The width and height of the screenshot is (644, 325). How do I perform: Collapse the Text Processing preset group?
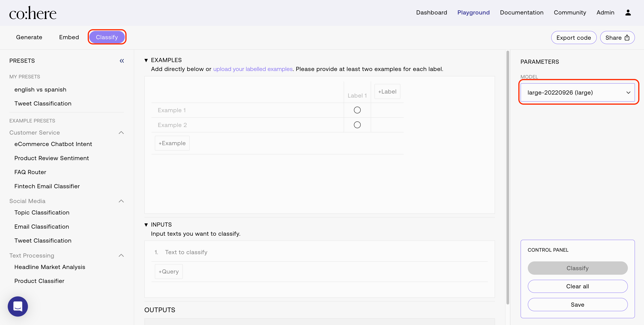(121, 256)
